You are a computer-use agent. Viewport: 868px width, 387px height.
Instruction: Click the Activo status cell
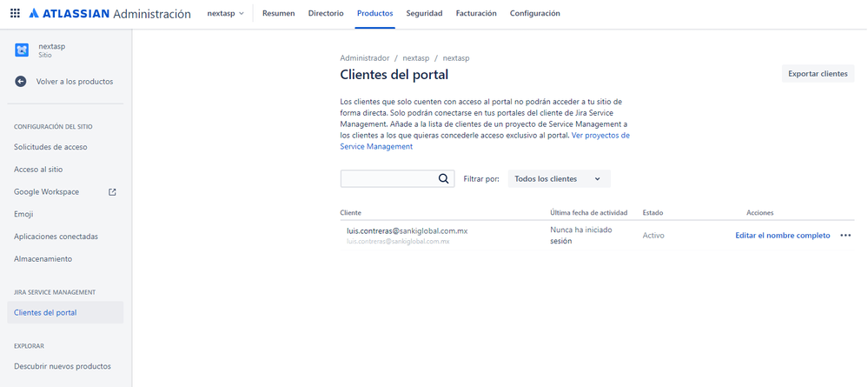pyautogui.click(x=653, y=235)
